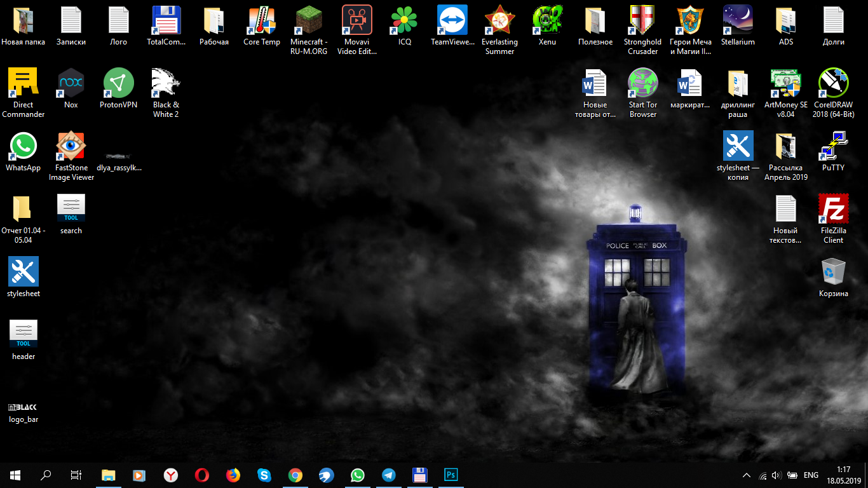
Task: Launch Firefox from the taskbar
Action: click(233, 475)
